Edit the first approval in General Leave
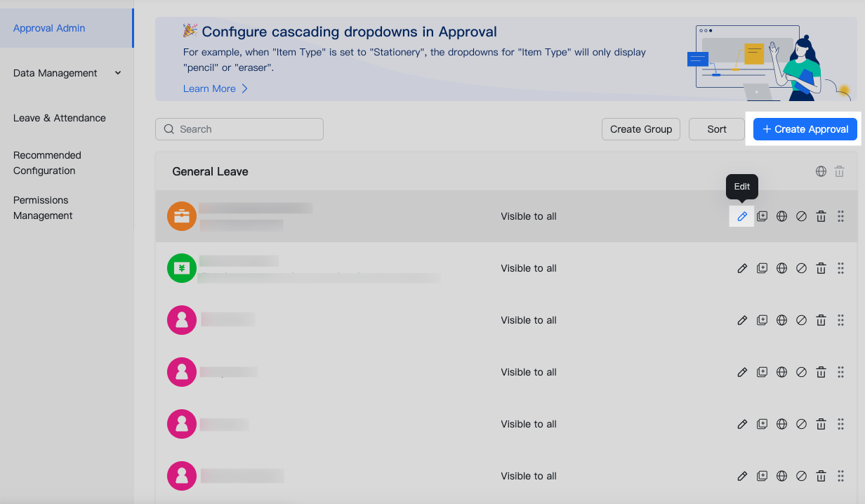The height and width of the screenshot is (504, 865). (741, 216)
